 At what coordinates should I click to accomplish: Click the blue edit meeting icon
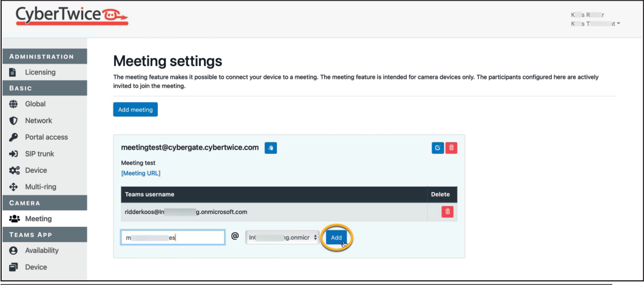[x=438, y=148]
